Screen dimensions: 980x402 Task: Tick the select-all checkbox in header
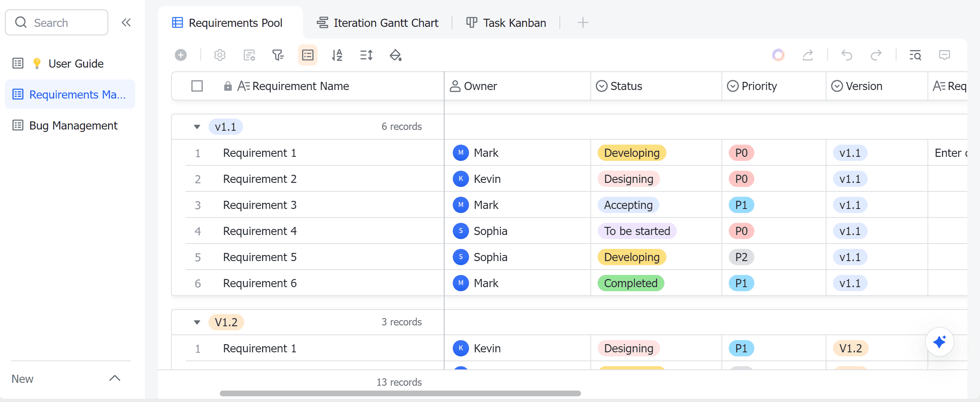tap(197, 86)
